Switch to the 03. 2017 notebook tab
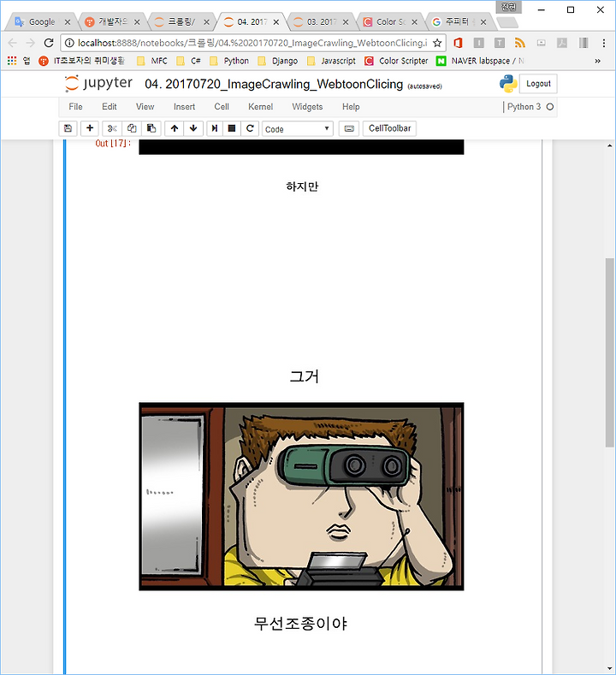616x675 pixels. (x=322, y=21)
